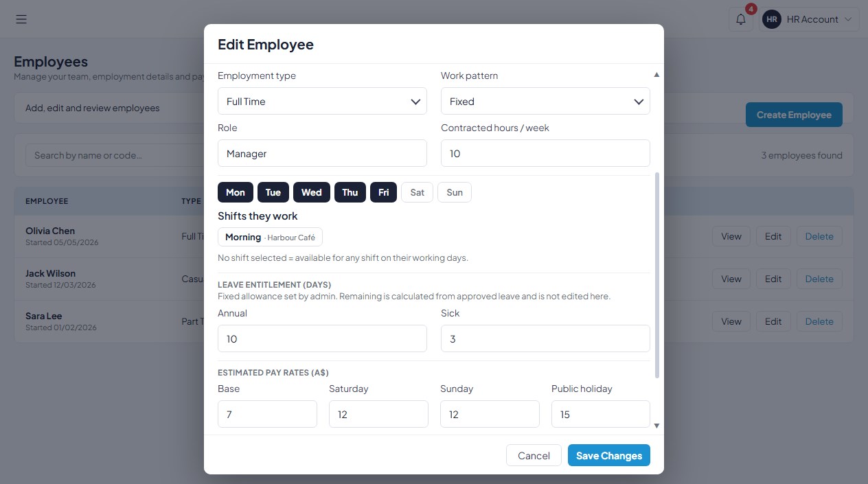The height and width of the screenshot is (484, 868).
Task: Click the employee search box
Action: (x=115, y=155)
